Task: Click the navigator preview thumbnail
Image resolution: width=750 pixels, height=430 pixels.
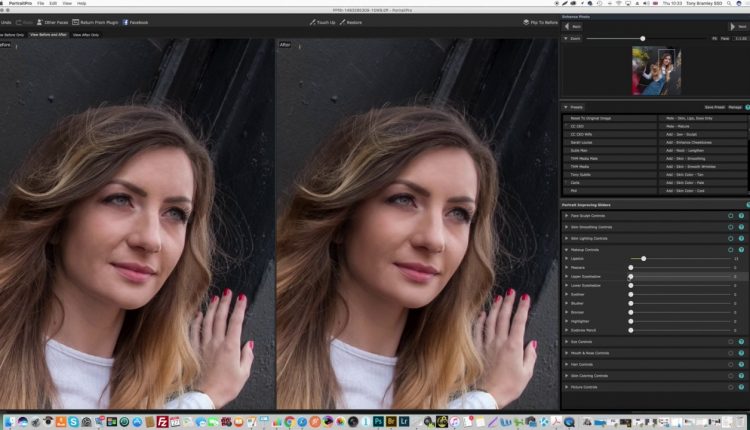Action: click(x=656, y=70)
